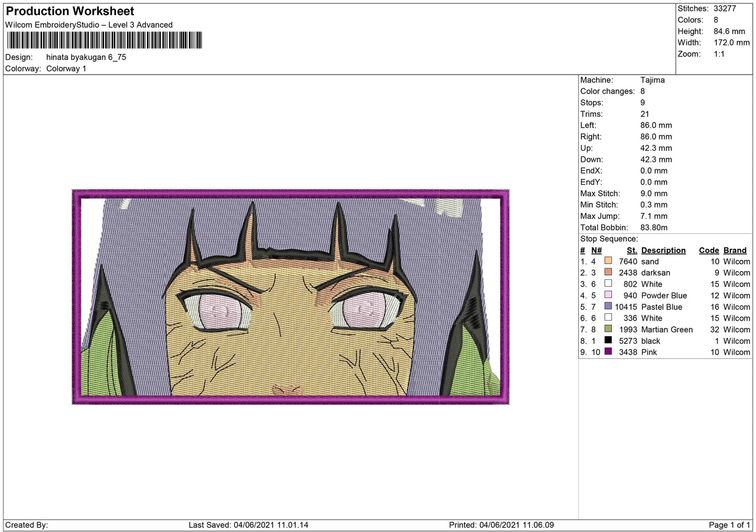Click the stitch count 3438
756x532 pixels.
click(x=628, y=353)
